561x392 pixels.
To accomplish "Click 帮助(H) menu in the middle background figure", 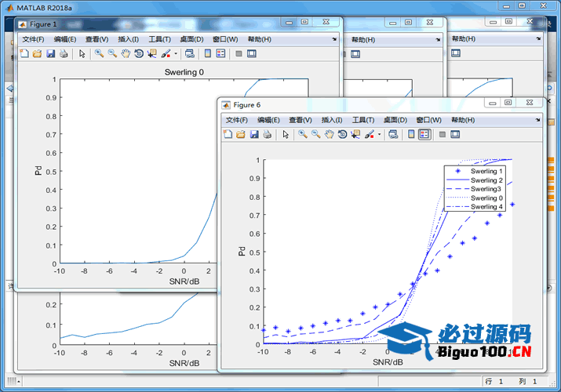I will (363, 40).
